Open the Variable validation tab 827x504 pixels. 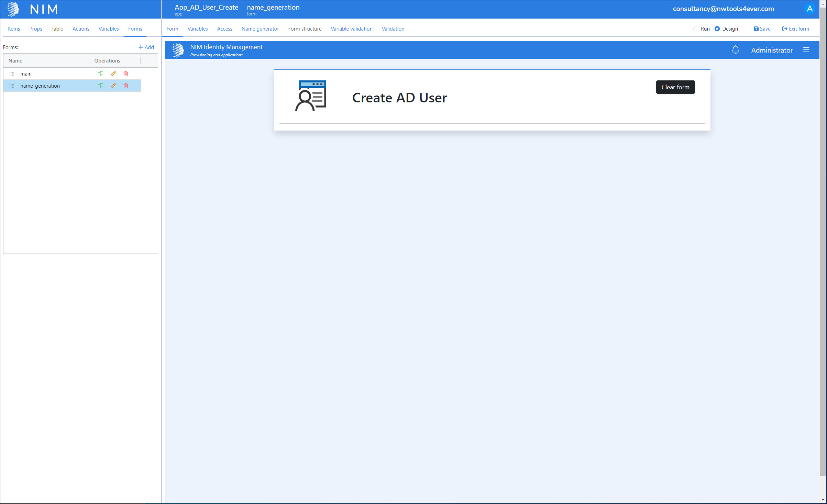pos(351,29)
